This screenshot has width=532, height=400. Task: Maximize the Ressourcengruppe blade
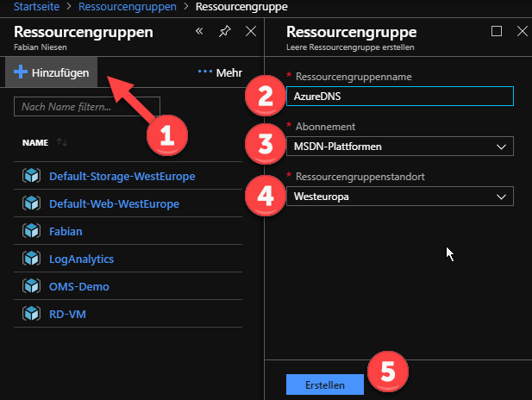click(497, 31)
